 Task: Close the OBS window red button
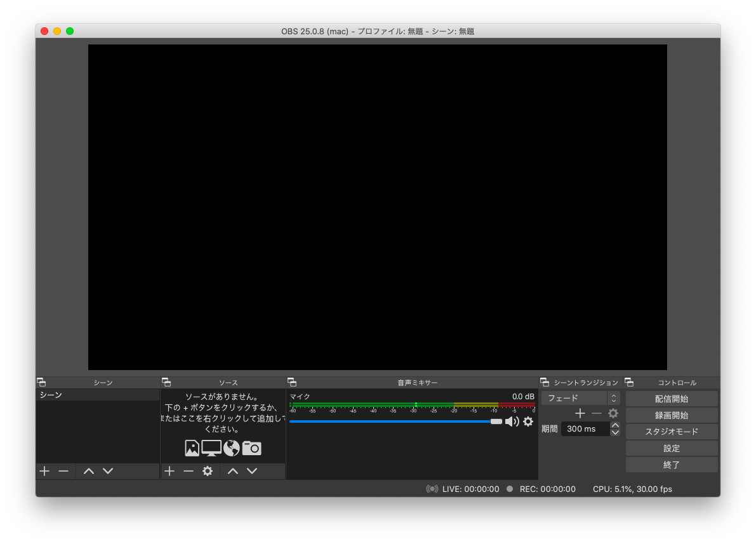click(44, 31)
